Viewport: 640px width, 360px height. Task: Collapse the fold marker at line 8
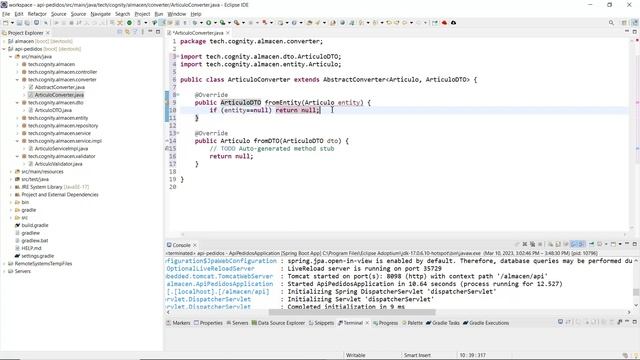[x=178, y=95]
